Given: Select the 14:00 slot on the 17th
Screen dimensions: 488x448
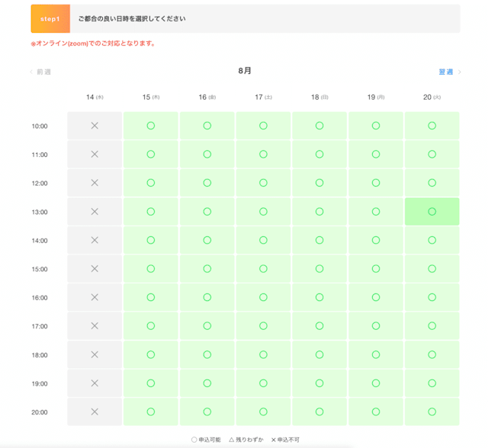Looking at the screenshot, I should 263,240.
